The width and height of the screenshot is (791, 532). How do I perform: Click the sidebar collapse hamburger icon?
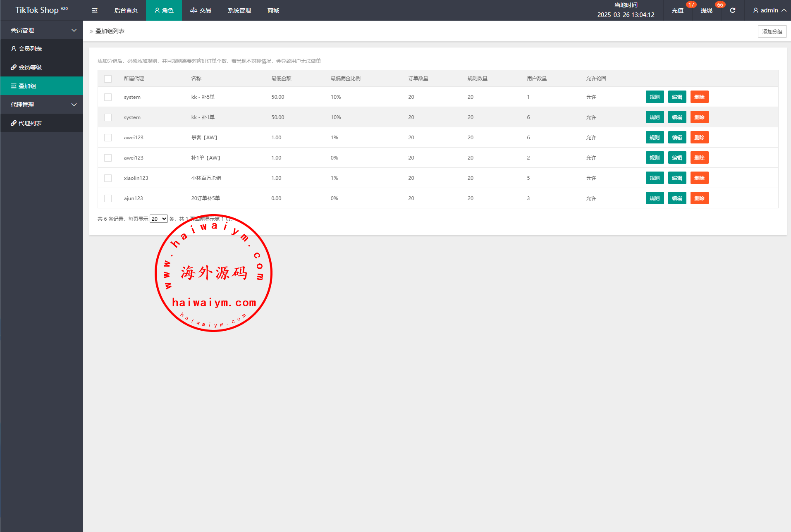(x=95, y=10)
